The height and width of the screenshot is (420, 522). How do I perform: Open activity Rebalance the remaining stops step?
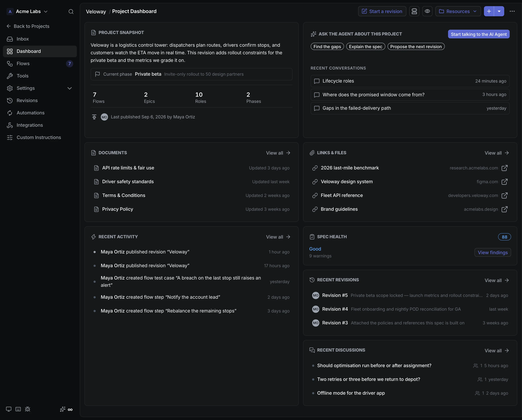point(191,311)
